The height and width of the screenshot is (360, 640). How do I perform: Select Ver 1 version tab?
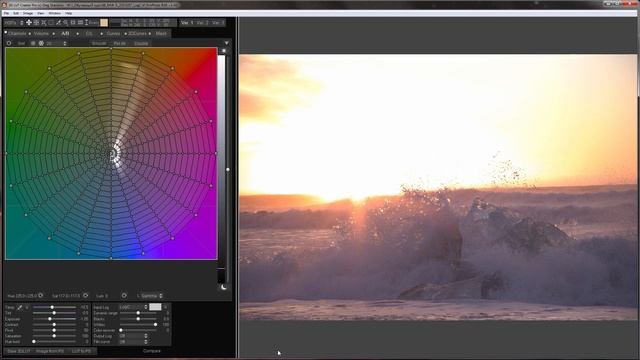coord(187,22)
